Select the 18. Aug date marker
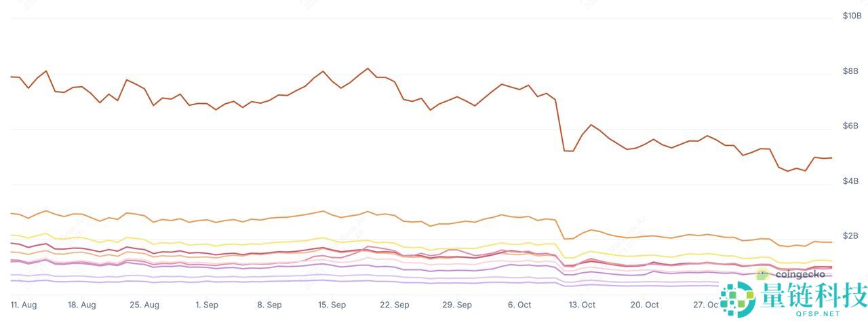Screen dimensions: 868x321 [82, 305]
